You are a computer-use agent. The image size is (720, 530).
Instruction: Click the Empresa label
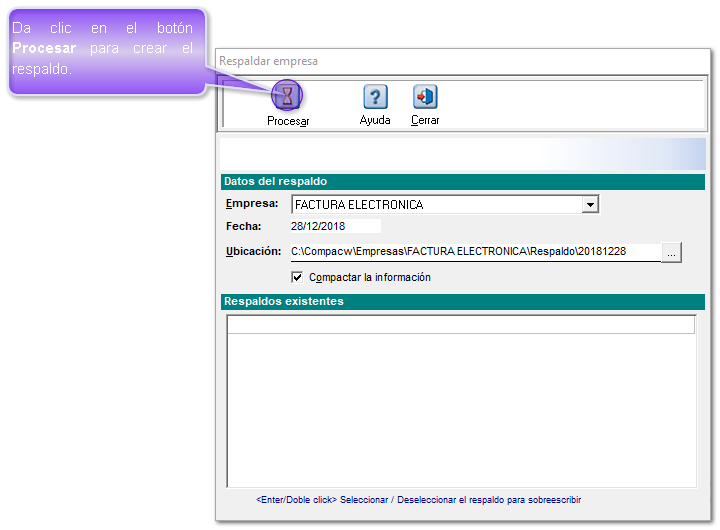[252, 203]
